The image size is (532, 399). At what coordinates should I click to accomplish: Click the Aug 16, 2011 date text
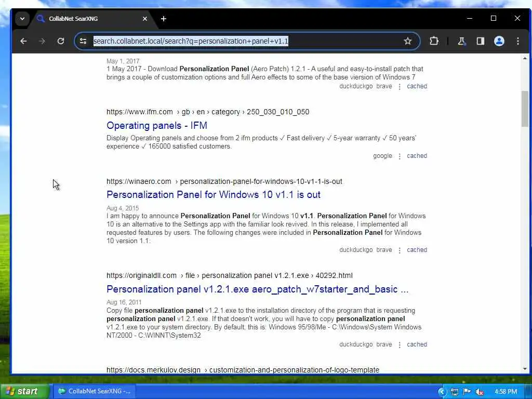(124, 302)
